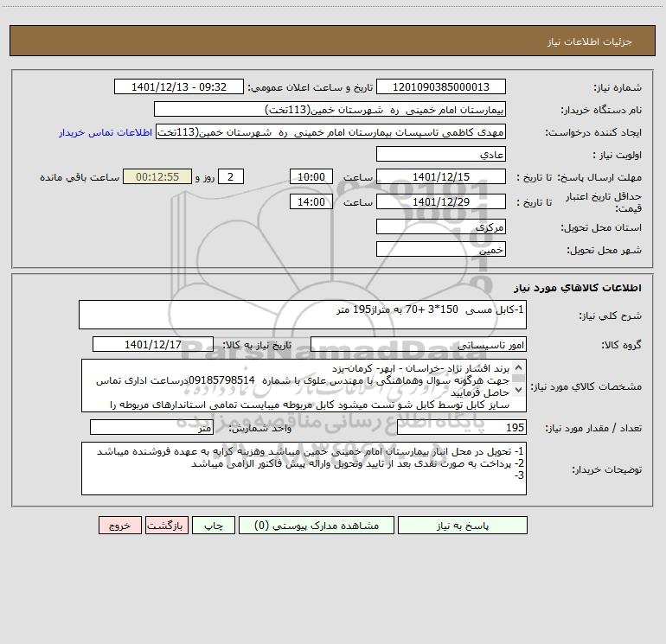Click the buyer organization name field
Image resolution: width=666 pixels, height=644 pixels.
(330, 109)
